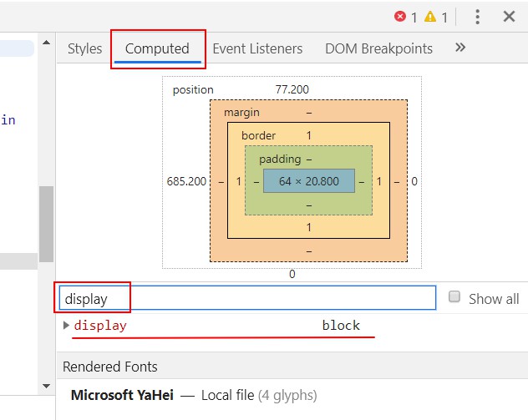
Task: Show more tabs with the double chevron
Action: tap(459, 48)
